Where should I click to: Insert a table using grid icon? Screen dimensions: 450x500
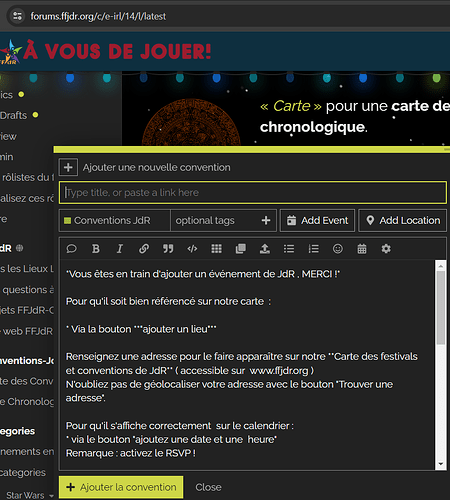216,249
